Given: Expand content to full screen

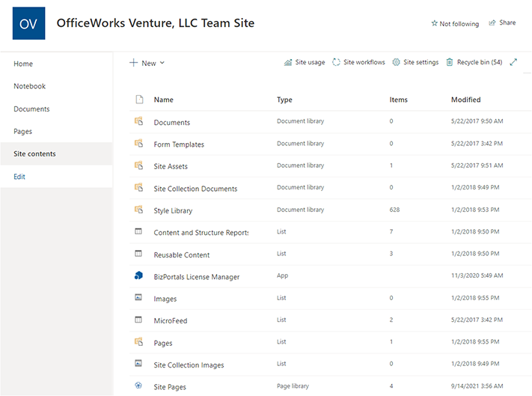Looking at the screenshot, I should (x=513, y=62).
